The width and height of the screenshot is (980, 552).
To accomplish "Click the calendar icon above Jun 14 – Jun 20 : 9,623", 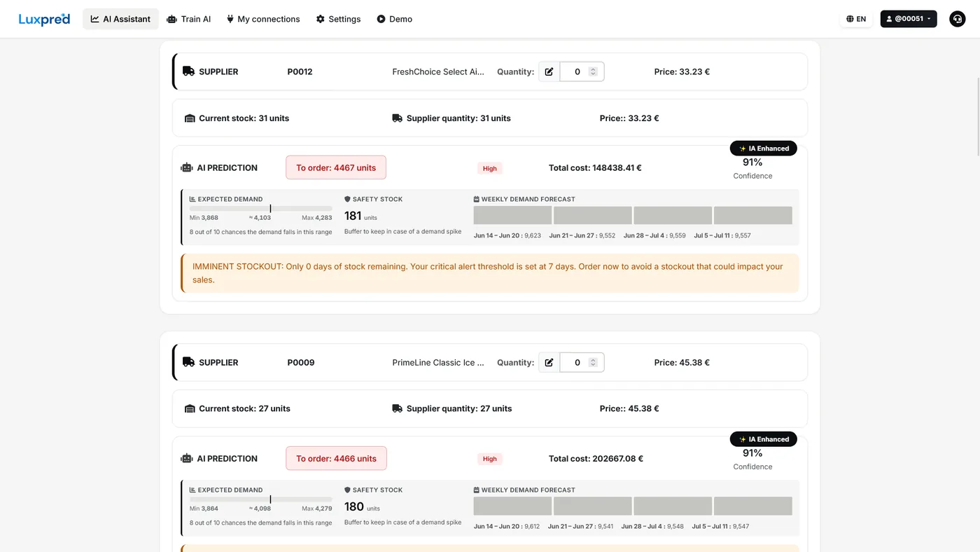I will 477,200.
